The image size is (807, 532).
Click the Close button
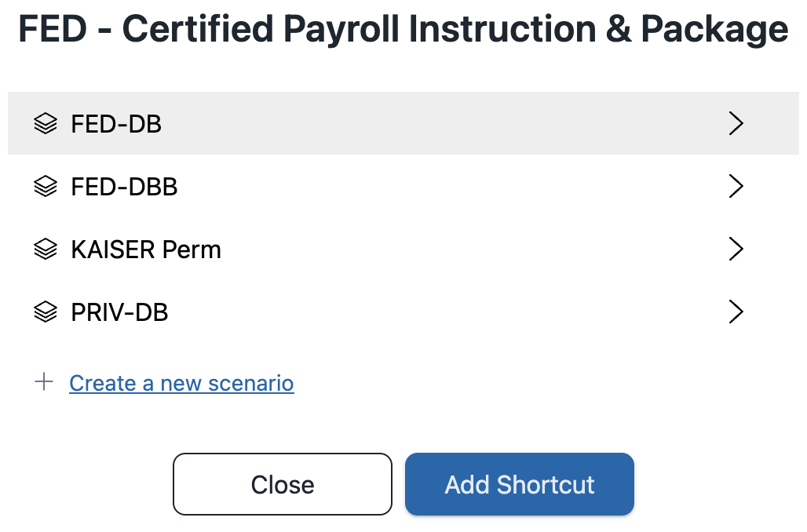[283, 484]
